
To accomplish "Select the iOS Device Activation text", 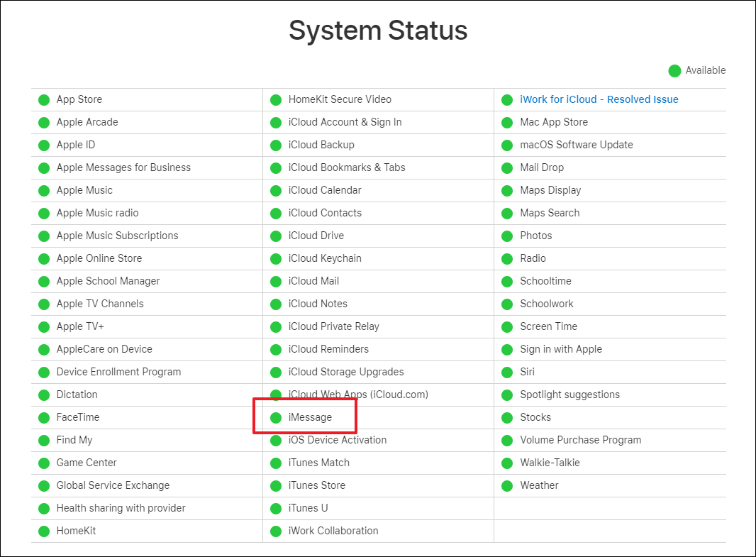I will pos(338,440).
